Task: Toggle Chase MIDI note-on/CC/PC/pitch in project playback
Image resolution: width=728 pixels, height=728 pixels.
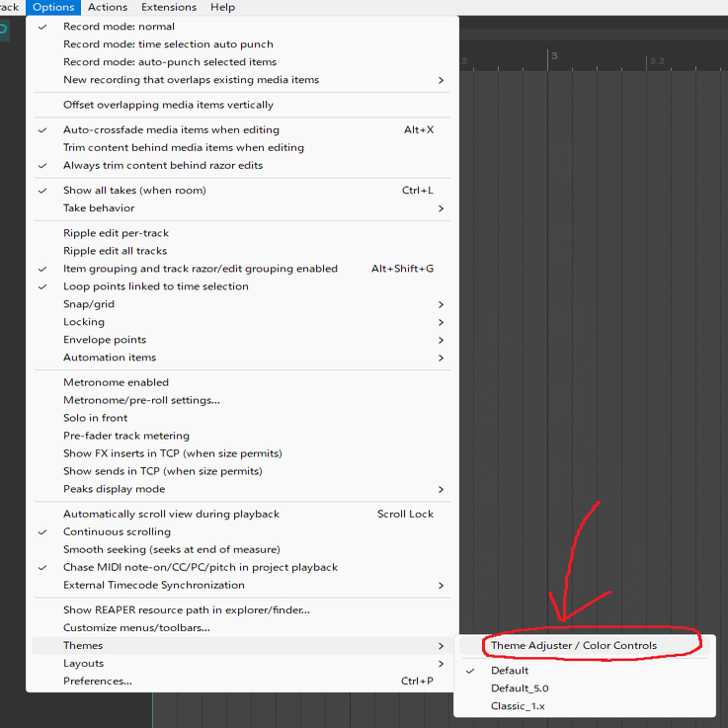Action: pos(242,567)
